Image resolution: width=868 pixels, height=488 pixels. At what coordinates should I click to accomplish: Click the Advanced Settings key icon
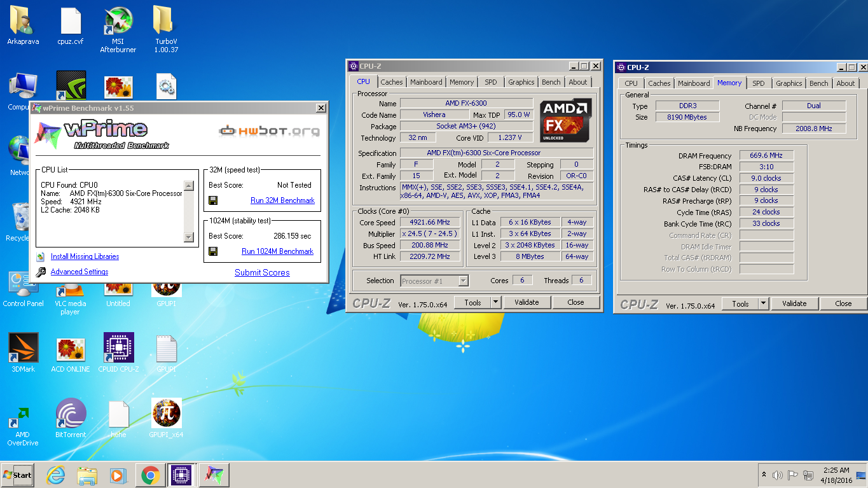coord(41,272)
